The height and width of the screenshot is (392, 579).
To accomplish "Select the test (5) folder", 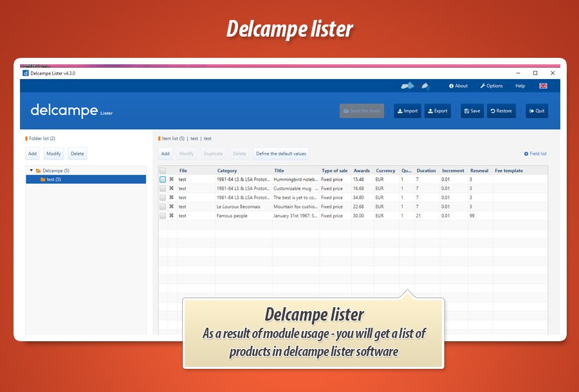I will [x=53, y=179].
